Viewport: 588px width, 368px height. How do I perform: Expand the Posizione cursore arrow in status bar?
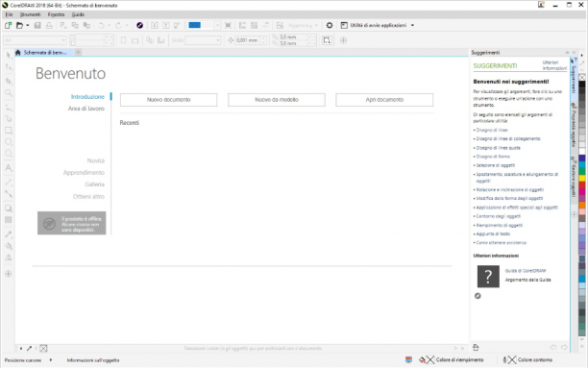coord(51,360)
